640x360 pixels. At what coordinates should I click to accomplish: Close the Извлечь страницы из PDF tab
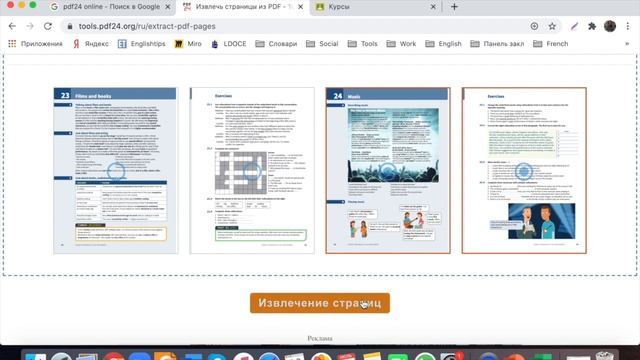click(x=300, y=7)
